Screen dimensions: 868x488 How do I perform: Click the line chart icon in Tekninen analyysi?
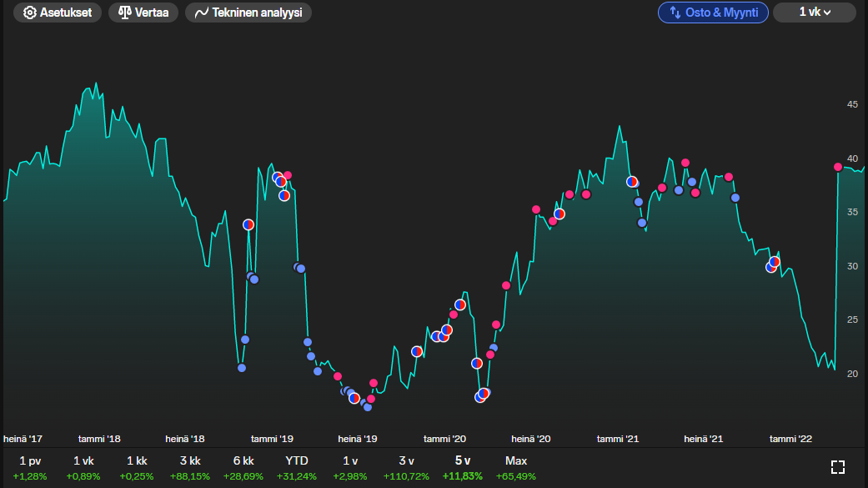201,13
